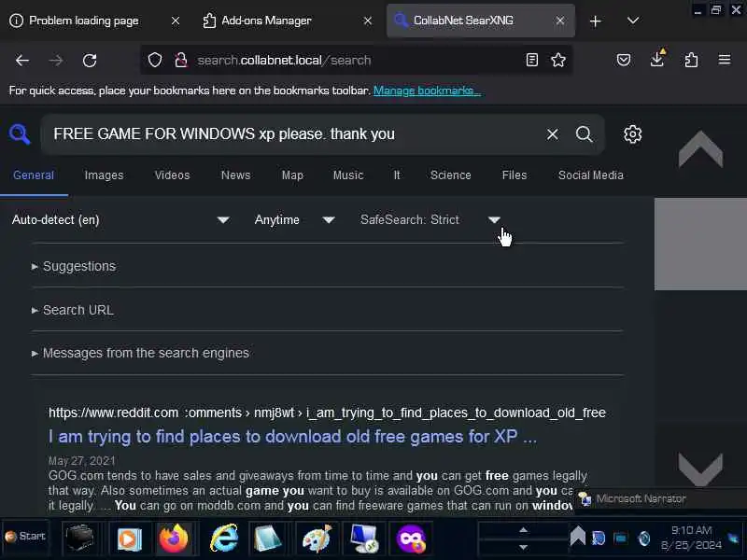
Task: List all tabs with the chevron
Action: [633, 21]
